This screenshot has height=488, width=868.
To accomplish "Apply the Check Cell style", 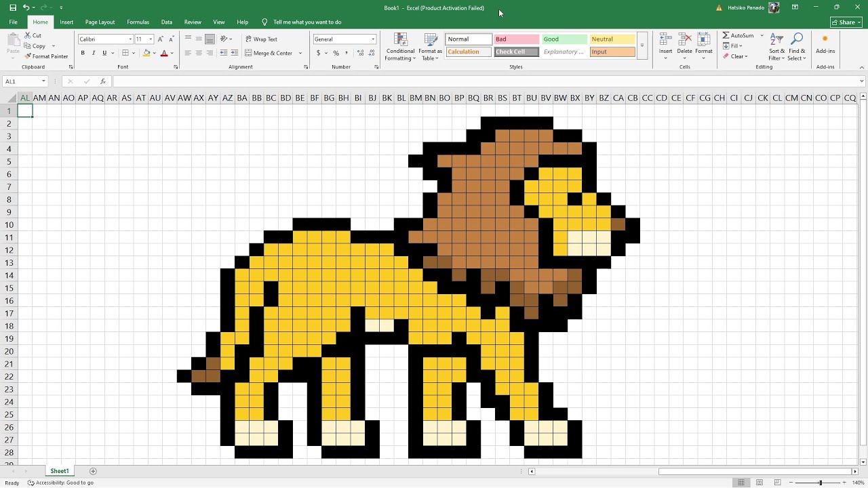I will tap(517, 52).
